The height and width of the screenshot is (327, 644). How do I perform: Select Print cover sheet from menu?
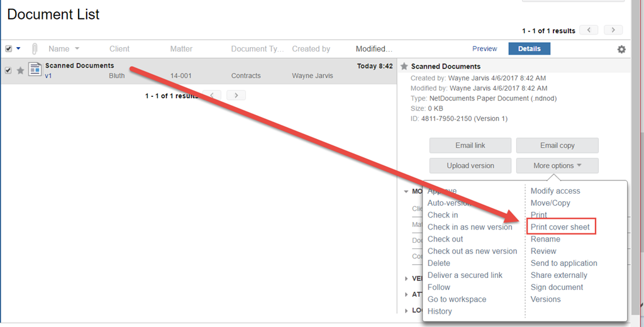pyautogui.click(x=560, y=227)
